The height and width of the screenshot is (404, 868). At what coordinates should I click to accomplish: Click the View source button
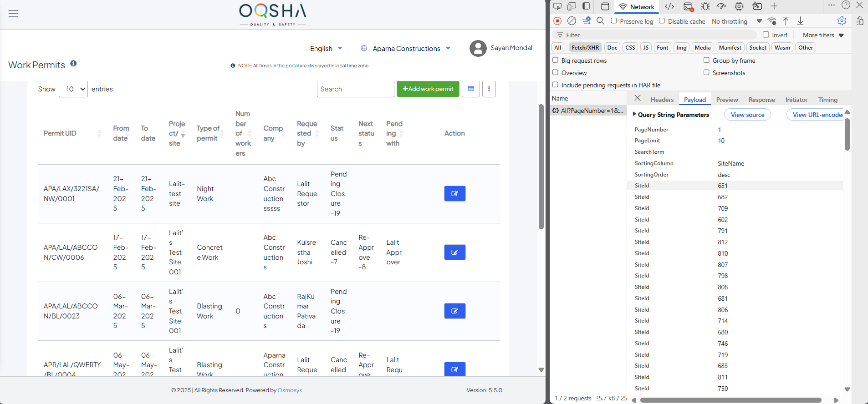pyautogui.click(x=747, y=115)
